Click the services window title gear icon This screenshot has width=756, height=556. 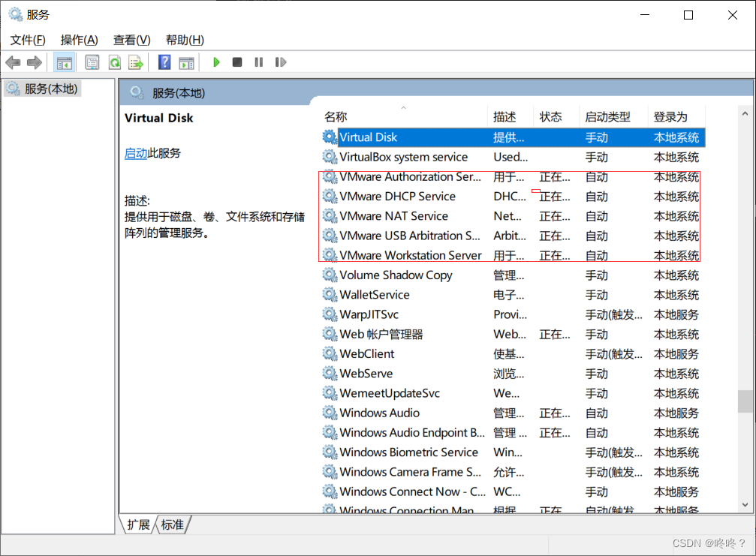pos(16,14)
